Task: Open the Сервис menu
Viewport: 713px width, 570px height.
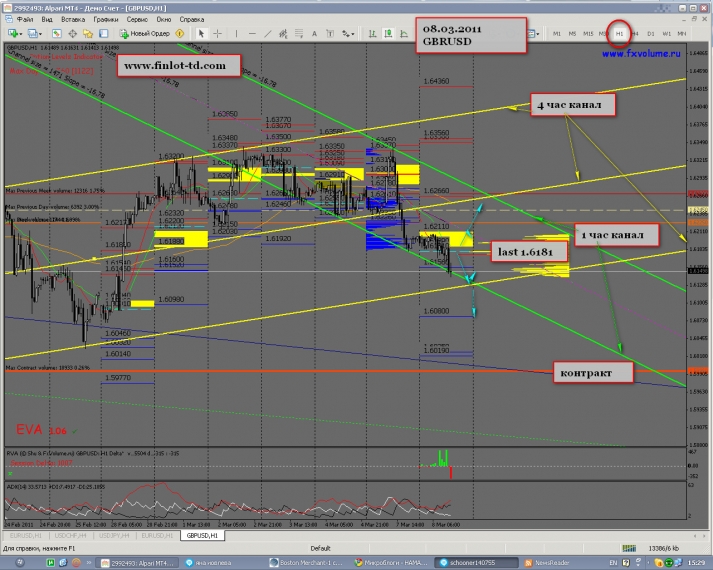Action: click(x=137, y=20)
